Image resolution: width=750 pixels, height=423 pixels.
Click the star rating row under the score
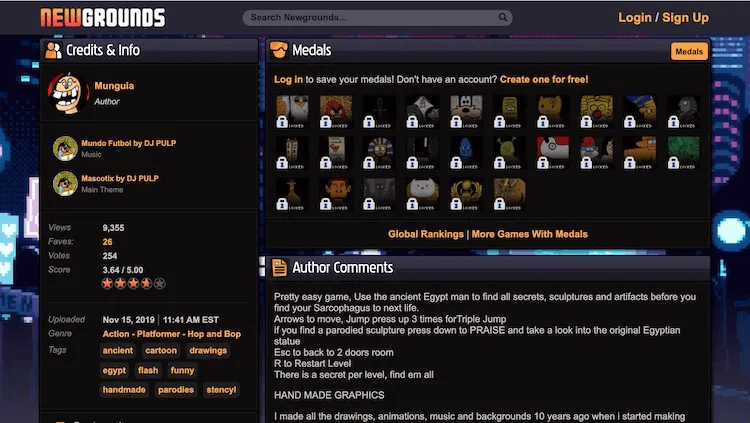(x=133, y=284)
